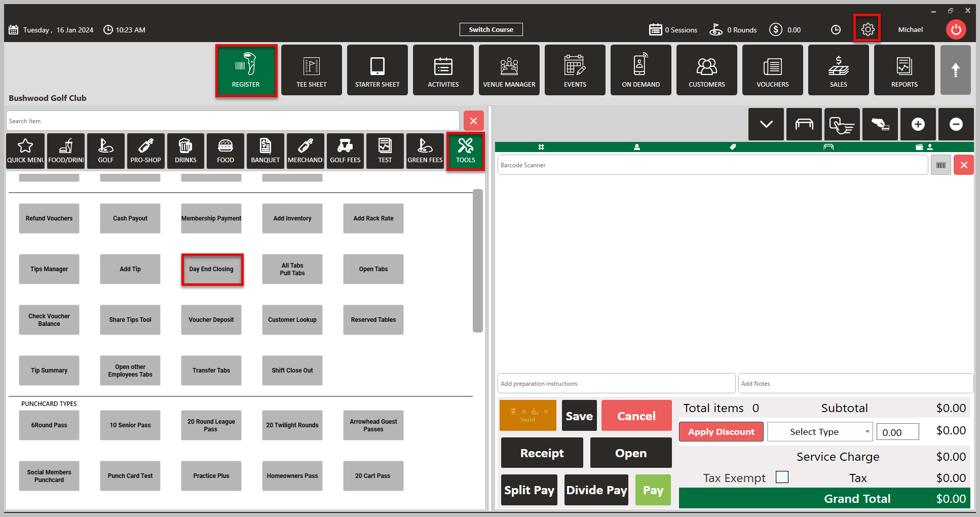Clear the Search Item field

[x=474, y=121]
